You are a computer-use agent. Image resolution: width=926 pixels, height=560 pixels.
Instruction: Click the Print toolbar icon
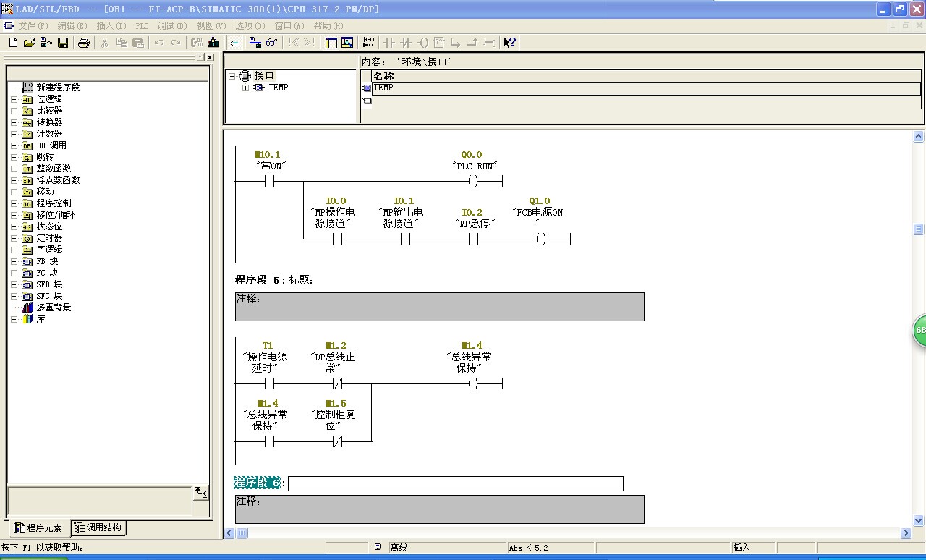click(84, 43)
